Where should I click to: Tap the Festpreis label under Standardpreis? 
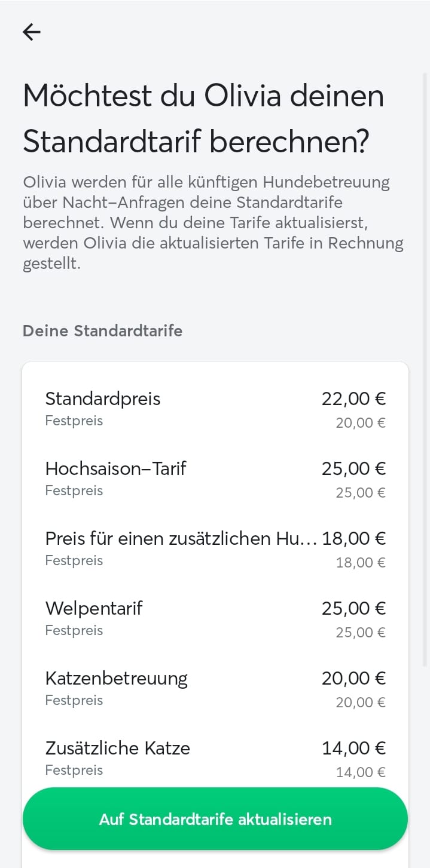74,421
